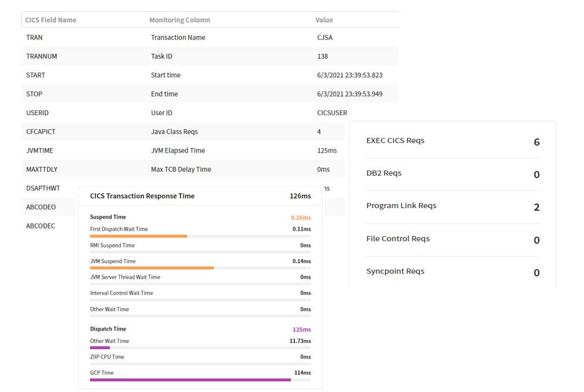
Task: Click the CICS Field Name column header
Action: click(x=51, y=20)
